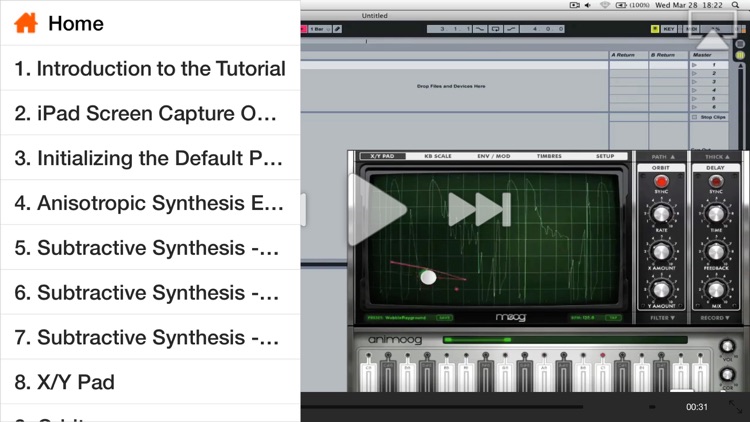Click the Delay FEEDBACK knob
The height and width of the screenshot is (422, 750).
[x=716, y=252]
